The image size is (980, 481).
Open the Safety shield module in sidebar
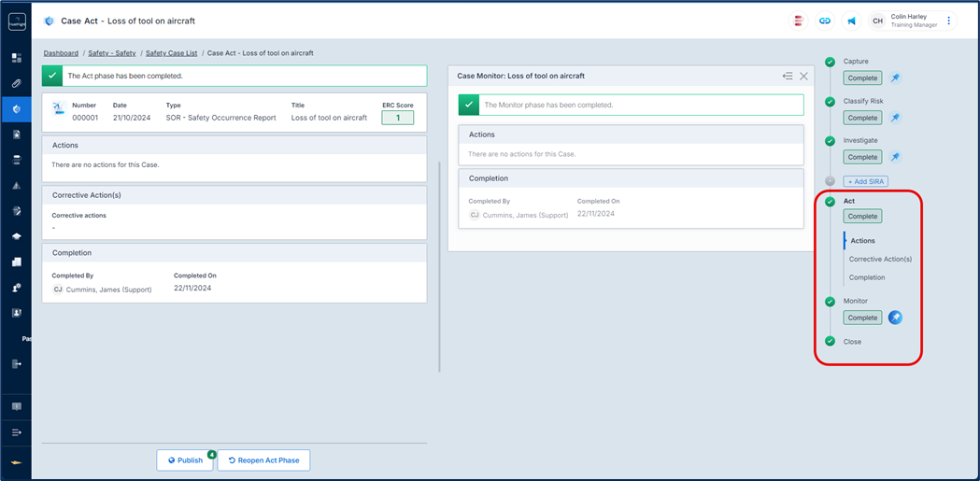pyautogui.click(x=16, y=109)
